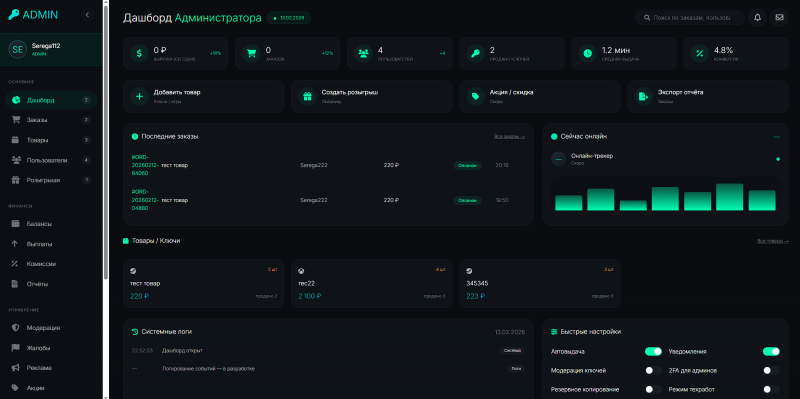This screenshot has height=399, width=800.
Task: Click the search field for orders
Action: (x=690, y=17)
